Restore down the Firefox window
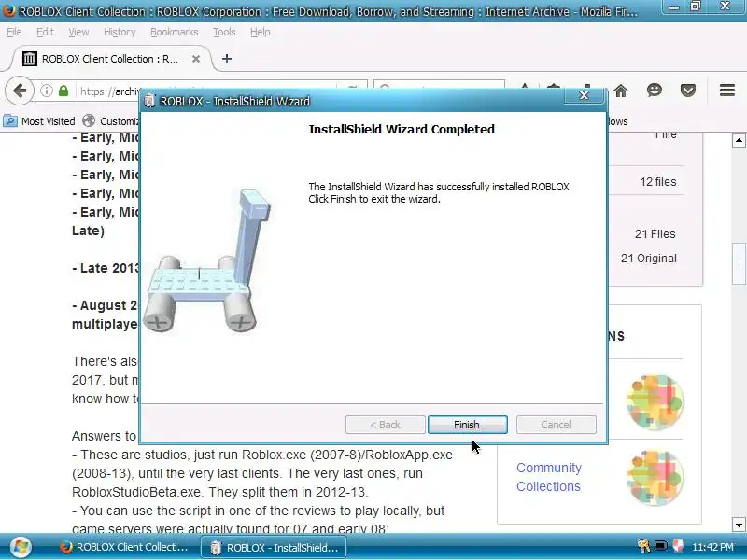Image resolution: width=747 pixels, height=560 pixels. [x=696, y=7]
